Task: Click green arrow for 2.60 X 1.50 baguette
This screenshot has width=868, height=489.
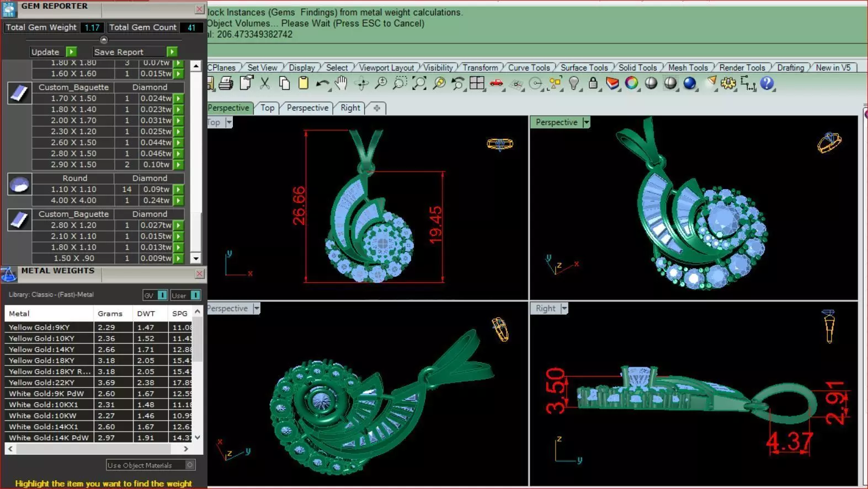Action: coord(178,143)
